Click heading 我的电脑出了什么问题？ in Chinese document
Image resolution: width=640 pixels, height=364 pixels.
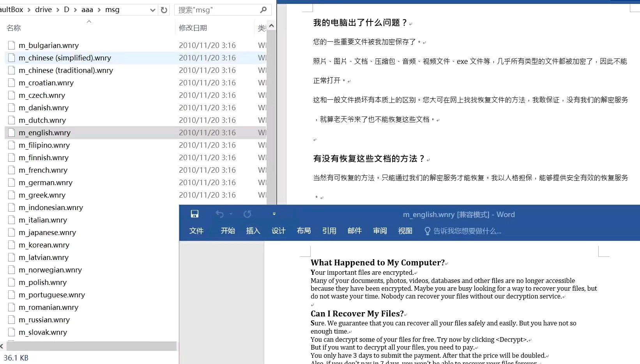(x=361, y=23)
